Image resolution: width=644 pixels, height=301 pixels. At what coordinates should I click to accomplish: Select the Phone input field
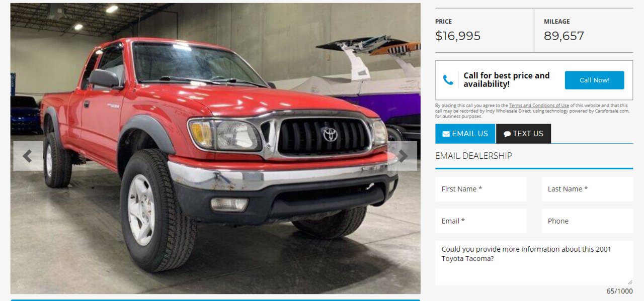(x=587, y=221)
